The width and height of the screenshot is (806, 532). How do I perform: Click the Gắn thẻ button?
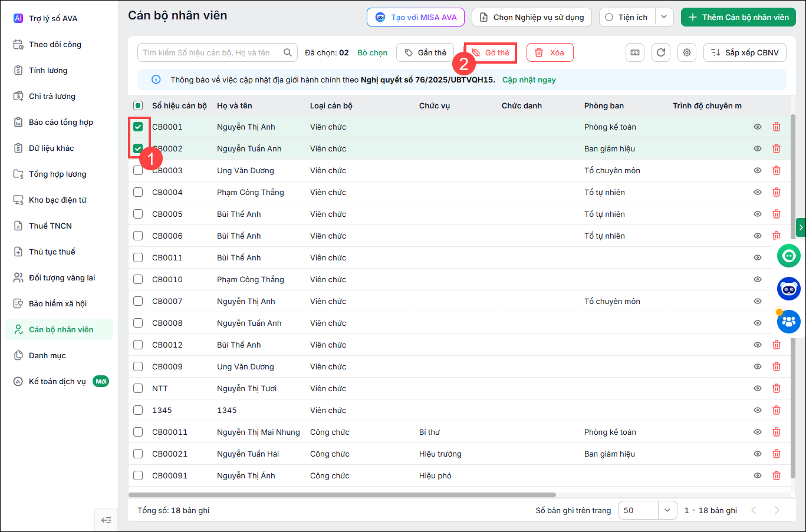[x=425, y=52]
